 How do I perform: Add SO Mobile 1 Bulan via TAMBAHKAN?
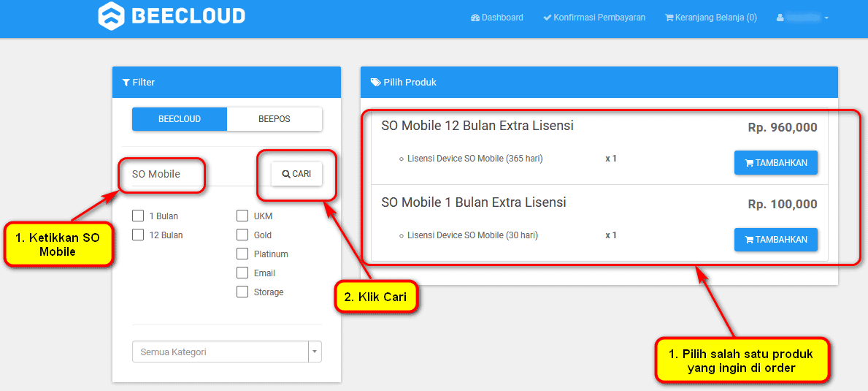(775, 240)
